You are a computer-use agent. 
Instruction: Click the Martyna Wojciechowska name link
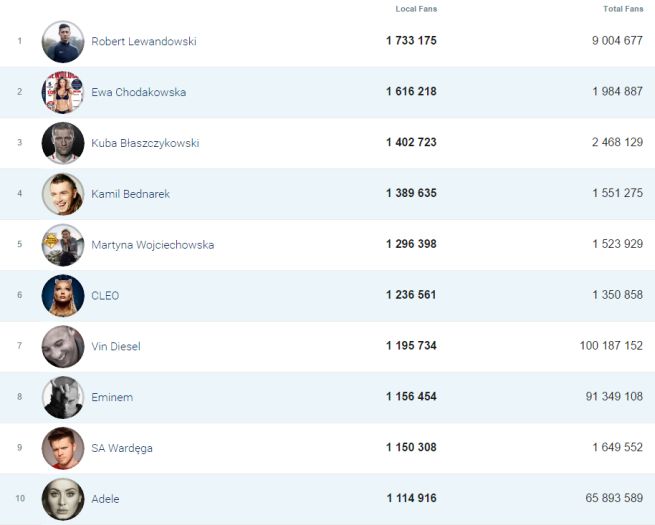point(152,245)
